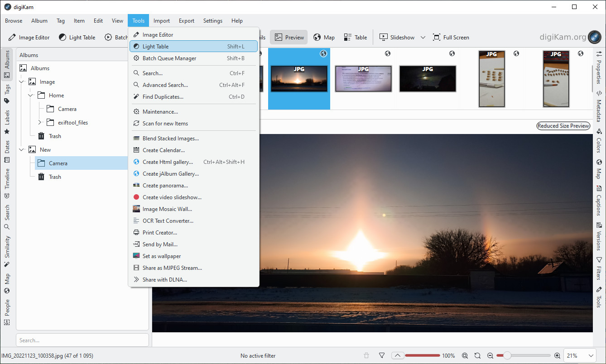Open the 21% zoom level dropdown
Image resolution: width=606 pixels, height=364 pixels.
pyautogui.click(x=580, y=356)
